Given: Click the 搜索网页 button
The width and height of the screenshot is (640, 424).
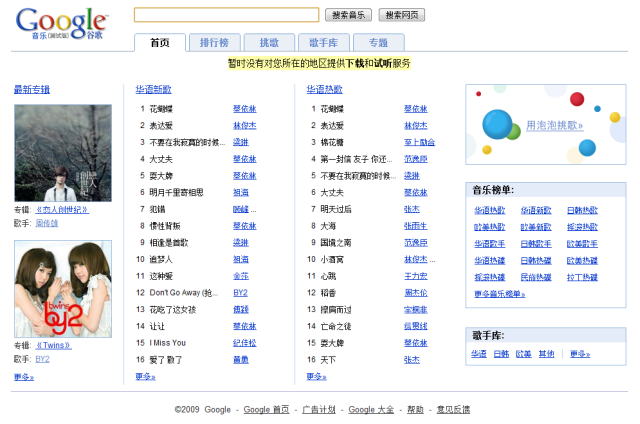Looking at the screenshot, I should 402,15.
